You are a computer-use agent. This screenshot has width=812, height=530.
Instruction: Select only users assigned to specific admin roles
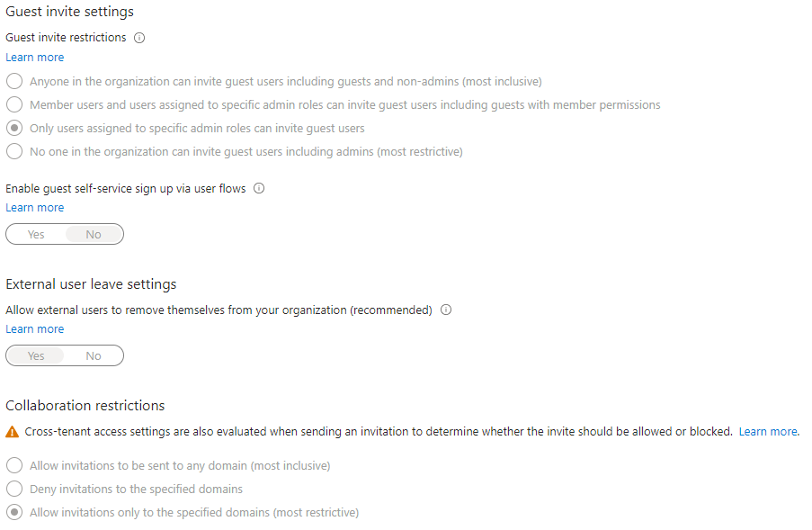[x=13, y=128]
